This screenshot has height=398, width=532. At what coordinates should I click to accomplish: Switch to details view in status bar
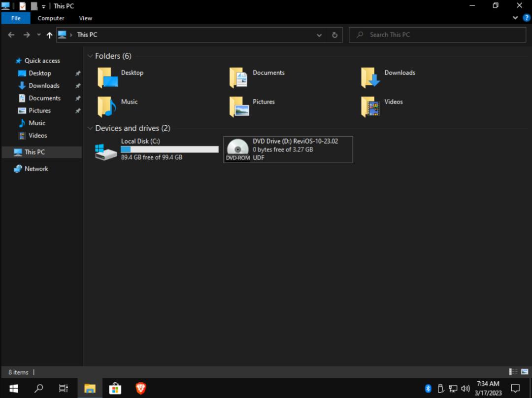coord(513,372)
